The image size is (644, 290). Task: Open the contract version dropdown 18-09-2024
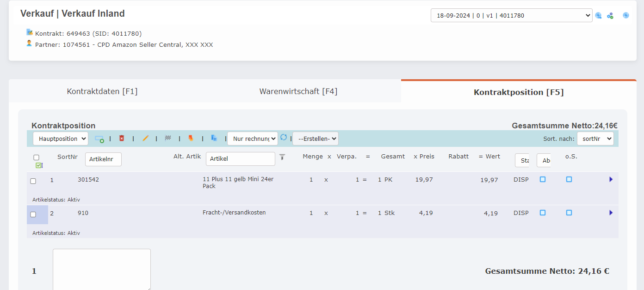click(511, 15)
